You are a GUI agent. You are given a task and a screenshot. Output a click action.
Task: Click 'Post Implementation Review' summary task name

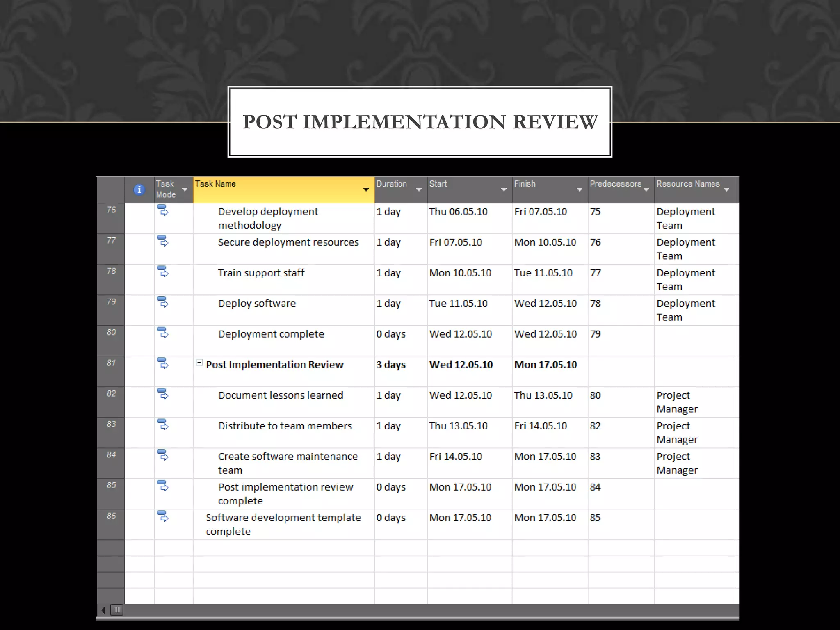(x=274, y=365)
